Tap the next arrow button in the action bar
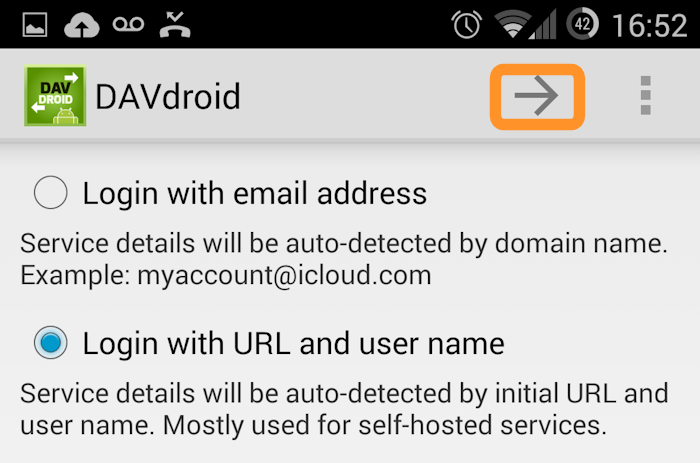This screenshot has width=700, height=463. click(x=537, y=96)
